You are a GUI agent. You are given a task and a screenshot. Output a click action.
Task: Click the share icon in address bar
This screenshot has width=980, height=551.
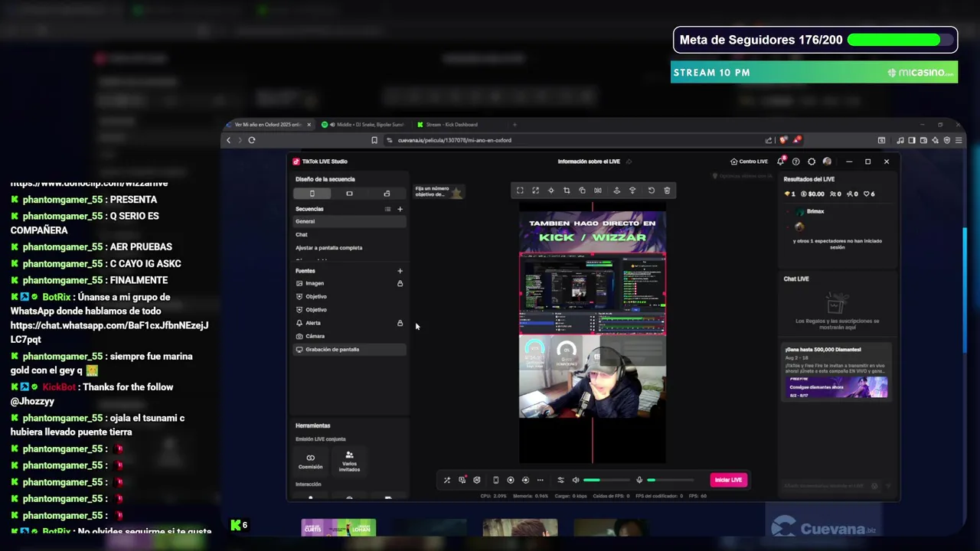(768, 140)
